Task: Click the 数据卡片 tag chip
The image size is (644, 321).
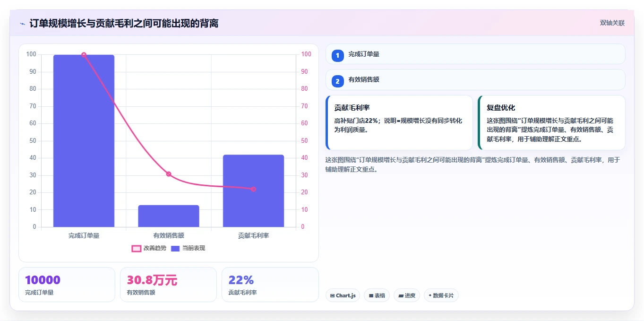Action: click(441, 295)
